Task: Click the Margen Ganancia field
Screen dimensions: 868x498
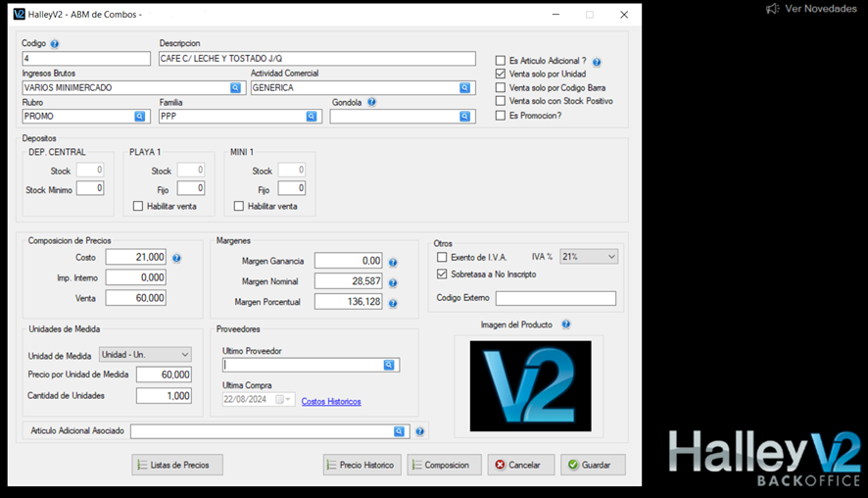Action: [x=348, y=261]
